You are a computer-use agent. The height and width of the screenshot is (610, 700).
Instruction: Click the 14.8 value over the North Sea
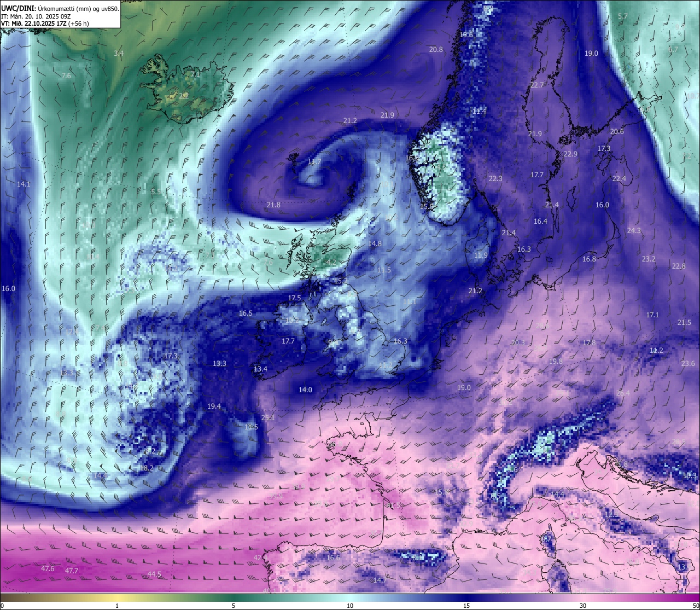point(375,244)
